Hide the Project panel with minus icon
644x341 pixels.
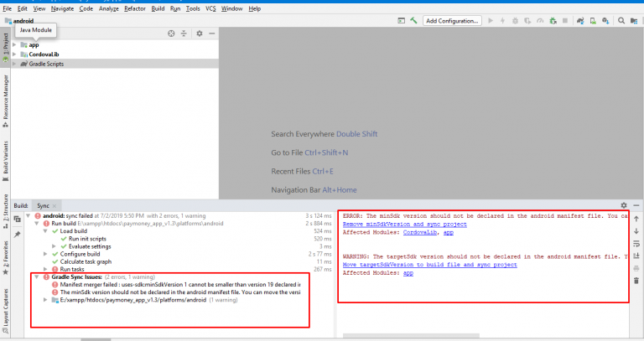(212, 33)
